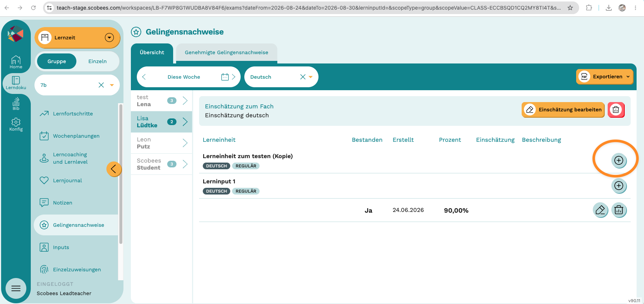View site information icon in address bar
644x304 pixels.
(49, 7)
